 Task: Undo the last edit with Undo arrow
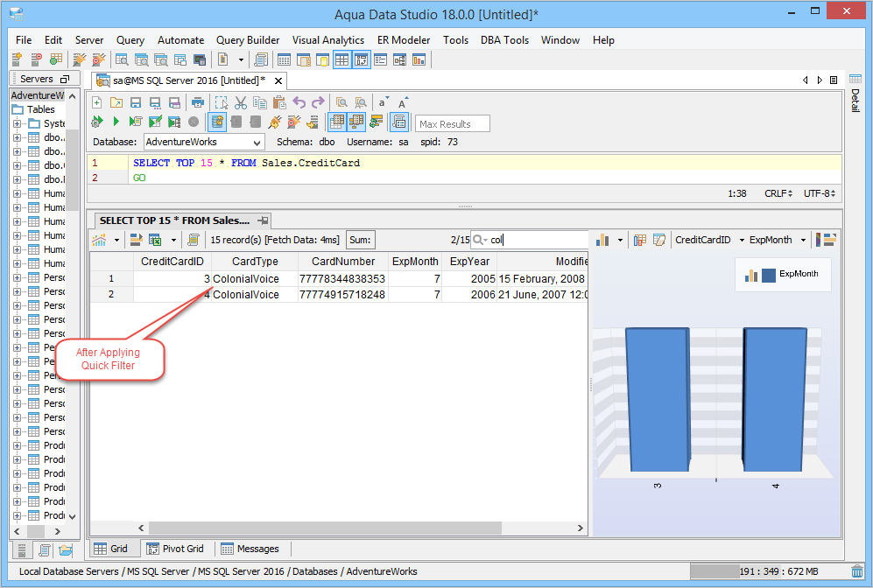[x=299, y=102]
